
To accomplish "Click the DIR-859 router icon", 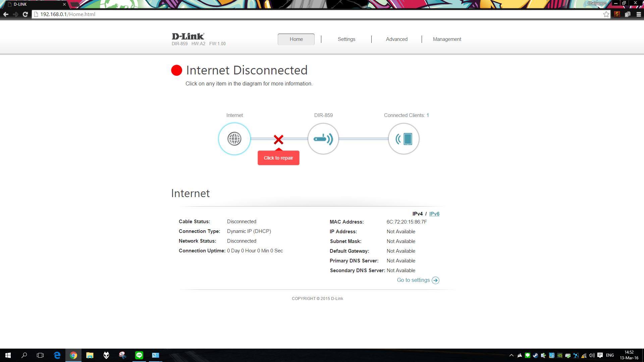I will 323,139.
